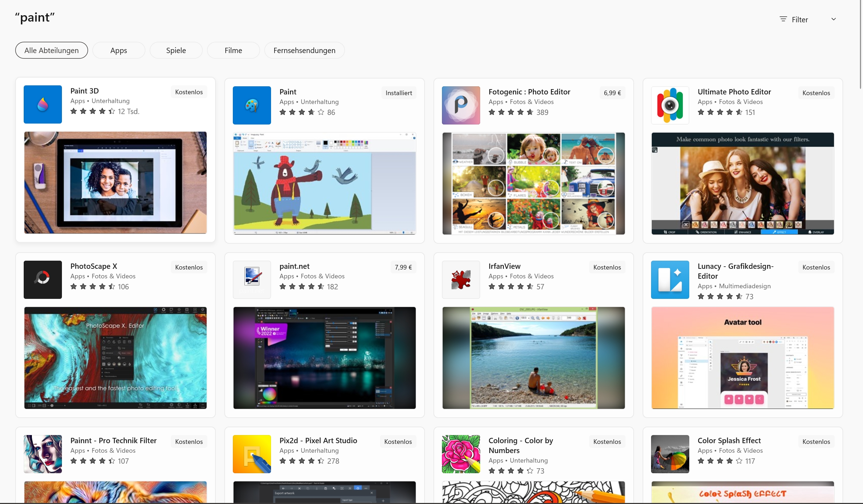Select the Alle Abteilungen filter pill
The image size is (863, 504).
click(52, 50)
